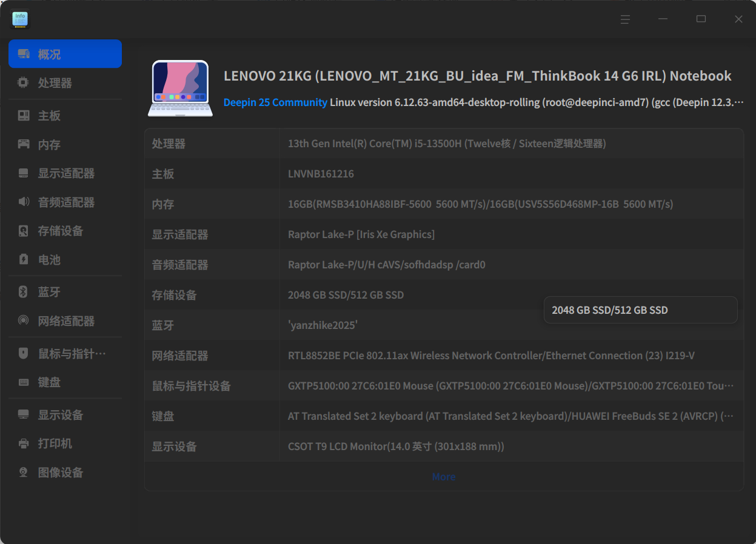
Task: Open 显示适配器 in the sidebar
Action: tap(65, 173)
